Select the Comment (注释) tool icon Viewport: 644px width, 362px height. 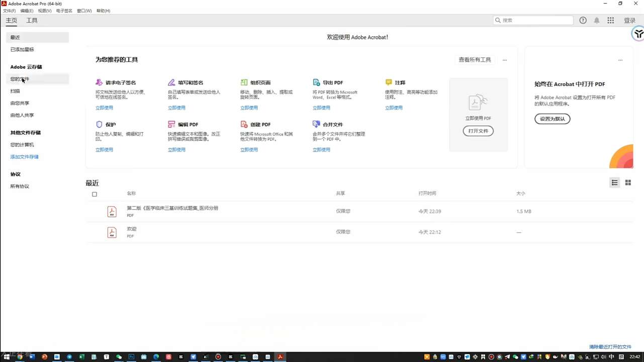(x=389, y=82)
